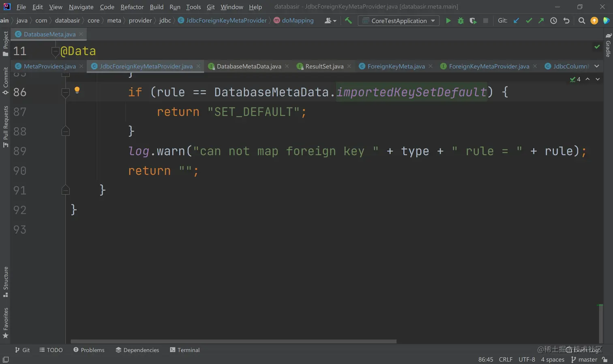613x364 pixels.
Task: Open the user/code-with-me dropdown in toolbar
Action: pyautogui.click(x=330, y=21)
